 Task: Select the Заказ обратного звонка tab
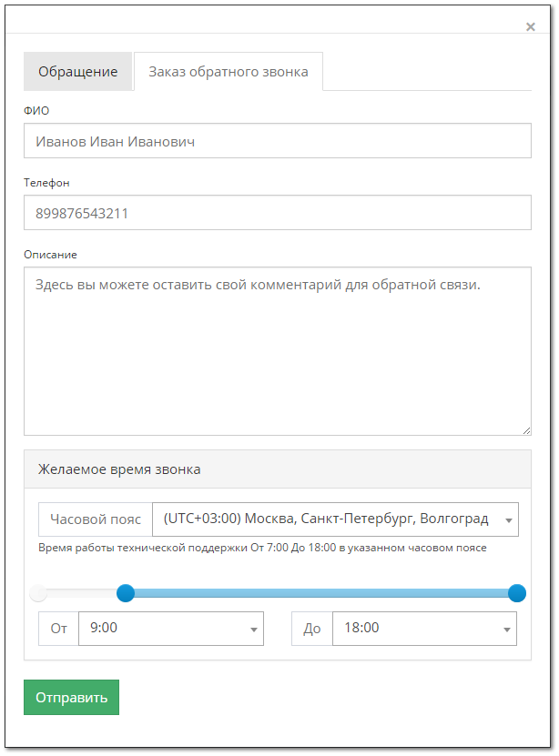click(229, 71)
